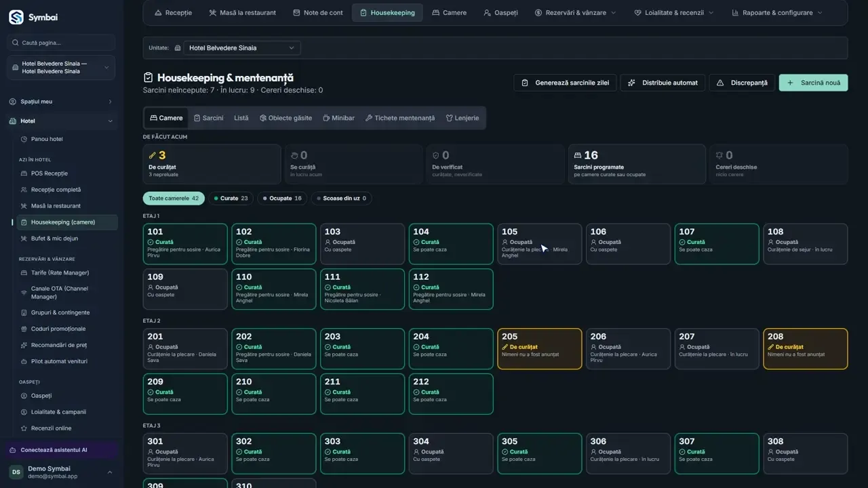This screenshot has width=868, height=488.
Task: Collapse the Hotel sidebar section
Action: coord(61,121)
